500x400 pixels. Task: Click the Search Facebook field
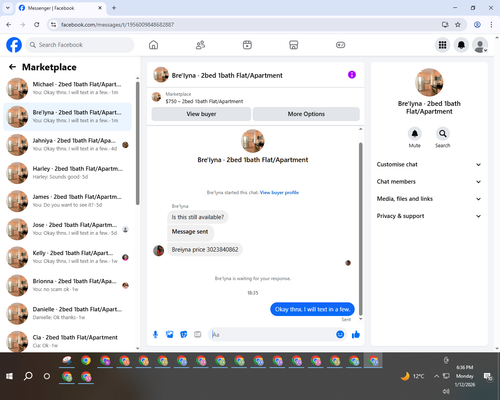(x=80, y=45)
